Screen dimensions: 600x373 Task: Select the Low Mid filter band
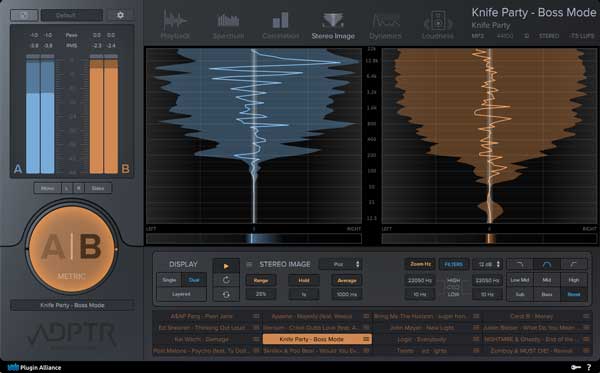point(520,280)
